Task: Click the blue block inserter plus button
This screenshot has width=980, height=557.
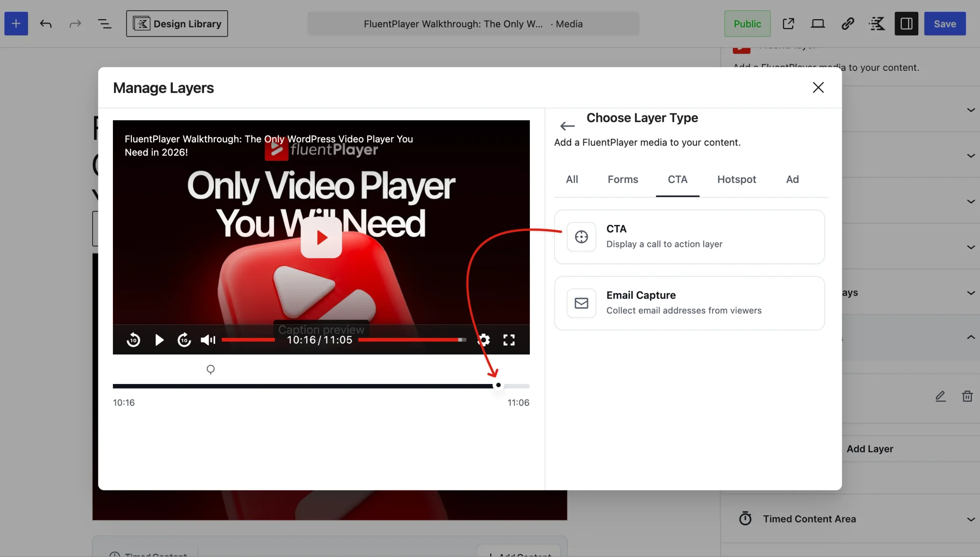Action: tap(16, 24)
